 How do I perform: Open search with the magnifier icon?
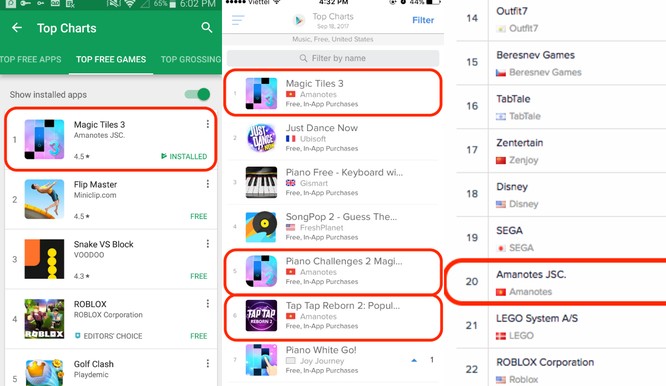(206, 28)
